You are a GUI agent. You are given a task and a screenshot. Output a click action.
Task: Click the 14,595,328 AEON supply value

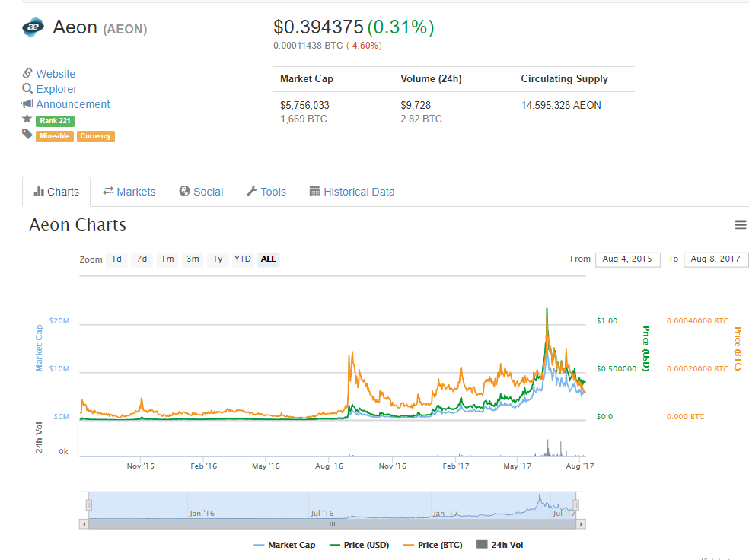(561, 105)
